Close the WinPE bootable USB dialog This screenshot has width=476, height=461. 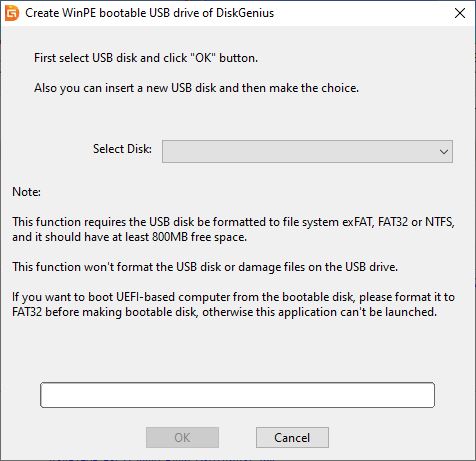pos(460,13)
